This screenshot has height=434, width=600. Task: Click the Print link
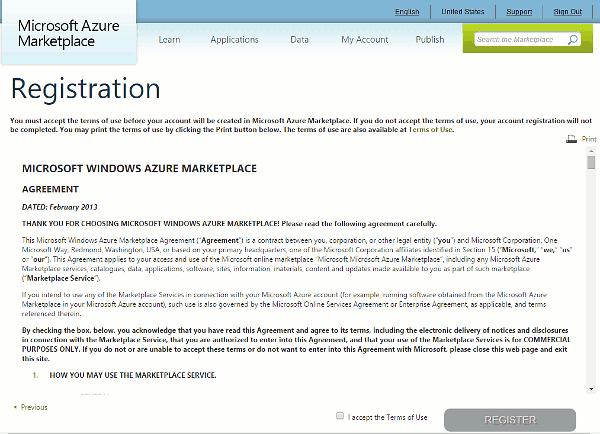(x=589, y=139)
